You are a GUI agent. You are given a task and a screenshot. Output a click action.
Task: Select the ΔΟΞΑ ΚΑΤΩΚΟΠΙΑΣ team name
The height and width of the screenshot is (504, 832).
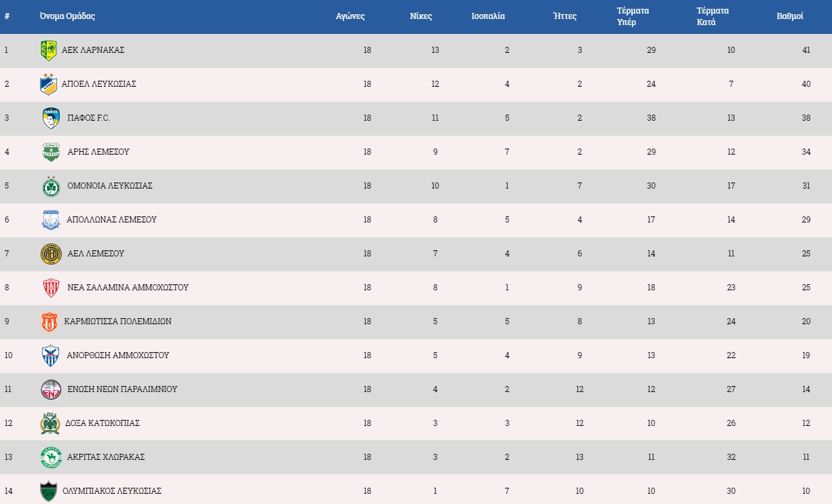(x=102, y=423)
